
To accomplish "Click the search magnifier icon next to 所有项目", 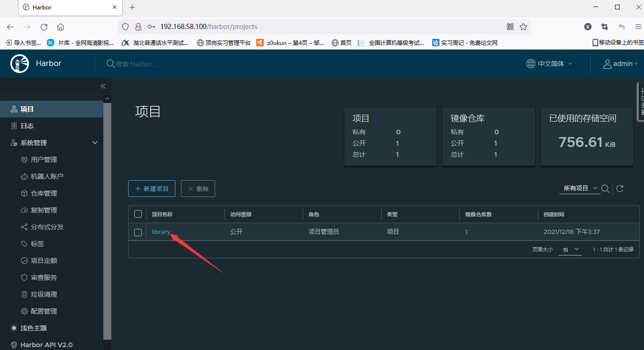I will 605,189.
